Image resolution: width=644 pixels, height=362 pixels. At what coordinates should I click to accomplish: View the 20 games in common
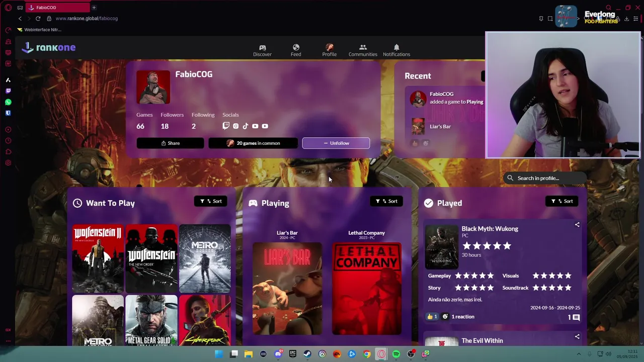253,143
